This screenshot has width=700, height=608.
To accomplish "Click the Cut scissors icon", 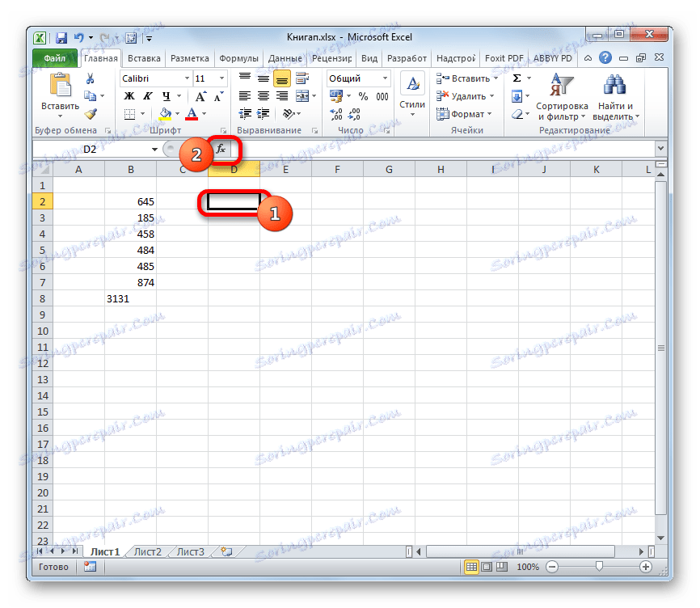I will pos(91,78).
